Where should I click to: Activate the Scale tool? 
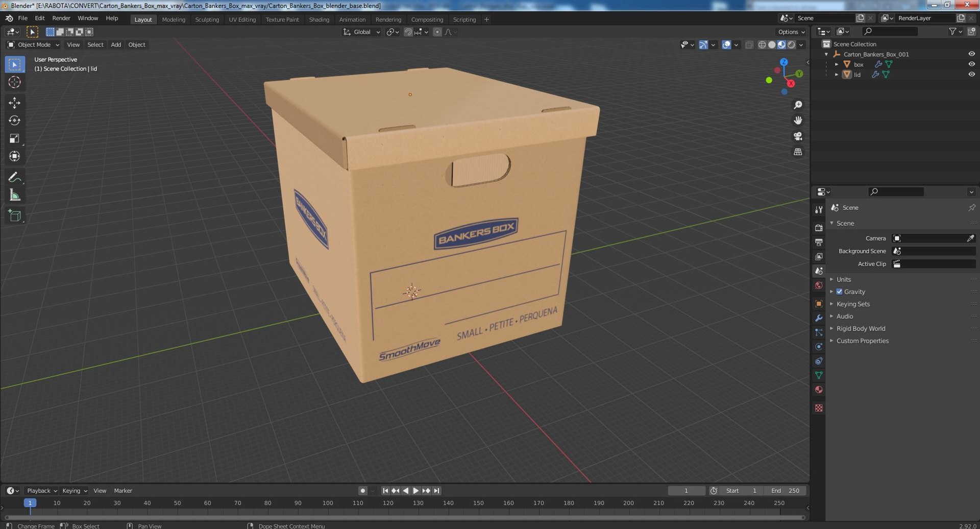pos(14,138)
